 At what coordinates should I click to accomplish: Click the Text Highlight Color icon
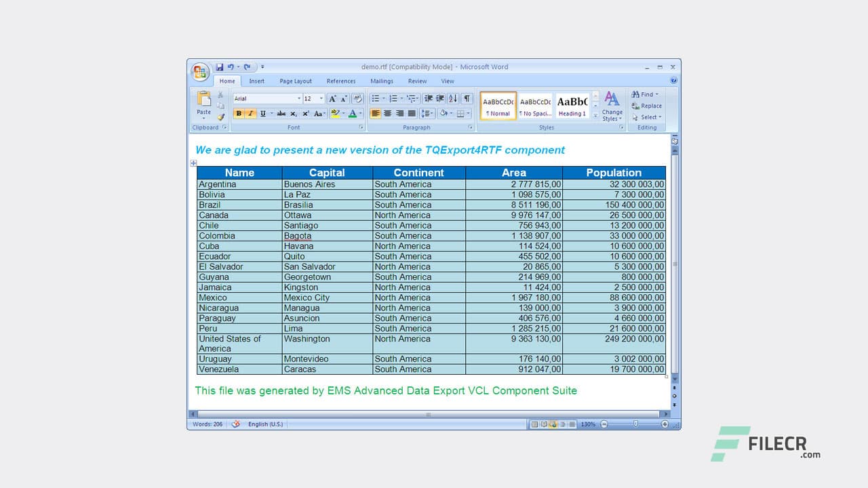point(334,114)
